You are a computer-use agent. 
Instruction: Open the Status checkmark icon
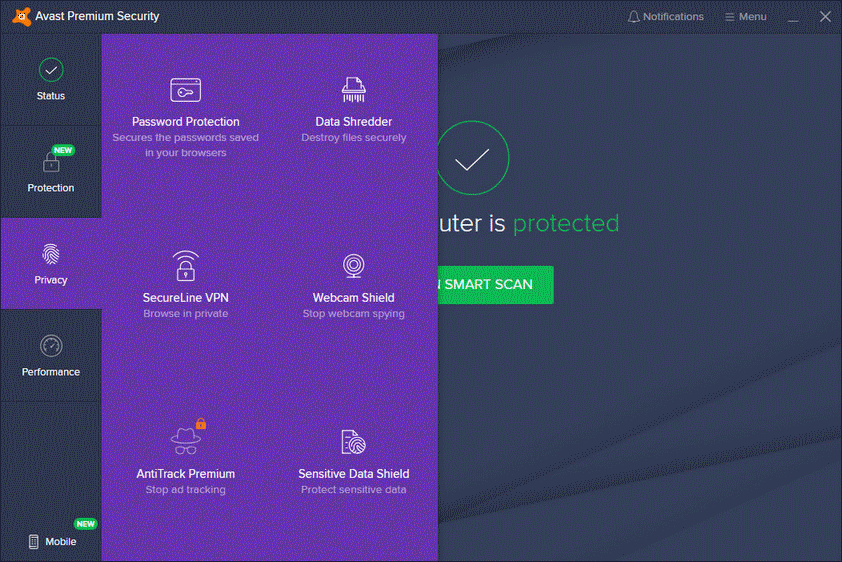point(51,70)
